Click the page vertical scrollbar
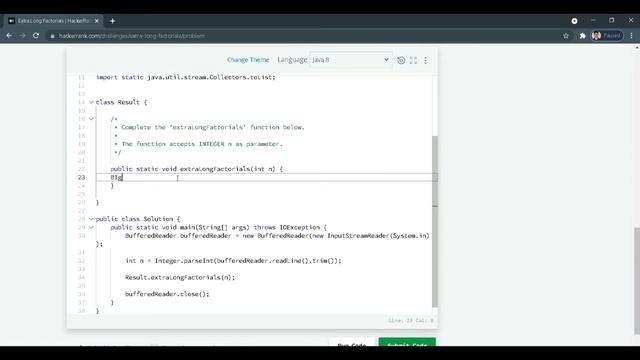The width and height of the screenshot is (640, 360). 637,280
